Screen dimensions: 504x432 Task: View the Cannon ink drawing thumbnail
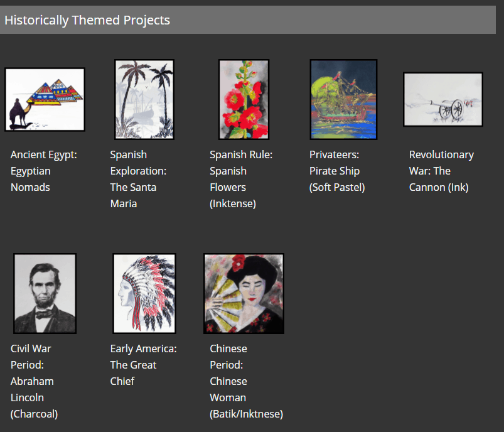point(443,99)
